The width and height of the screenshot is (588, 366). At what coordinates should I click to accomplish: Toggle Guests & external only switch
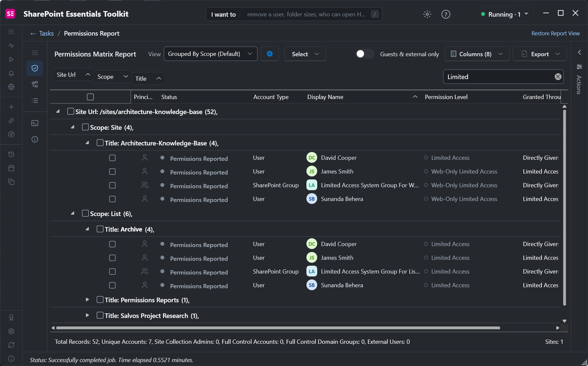click(x=365, y=54)
